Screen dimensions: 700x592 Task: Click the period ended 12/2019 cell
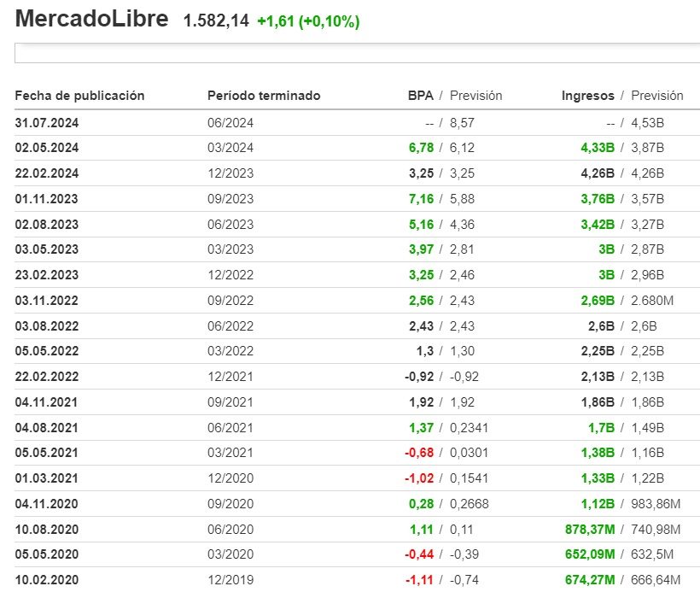click(x=230, y=580)
